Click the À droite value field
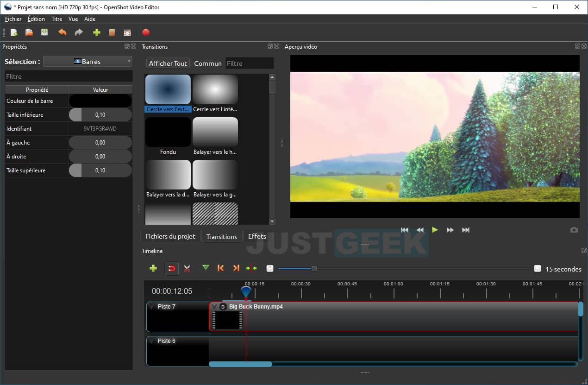Image resolution: width=588 pixels, height=385 pixels. coord(100,157)
